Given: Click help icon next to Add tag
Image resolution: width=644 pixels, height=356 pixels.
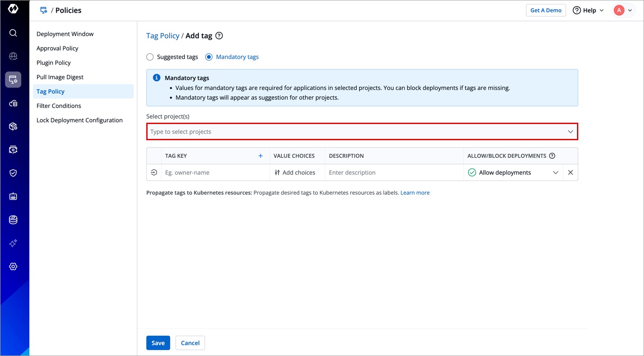Looking at the screenshot, I should coord(219,36).
